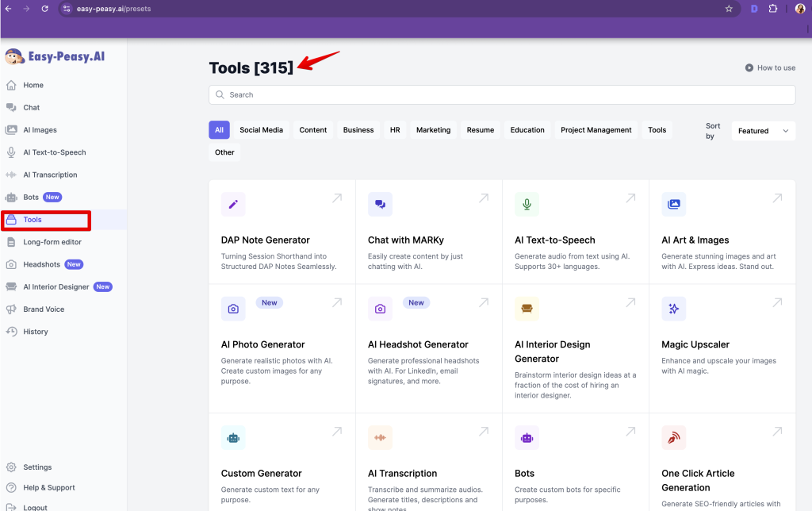Image resolution: width=812 pixels, height=511 pixels.
Task: Select the Marketing category filter
Action: tap(433, 130)
